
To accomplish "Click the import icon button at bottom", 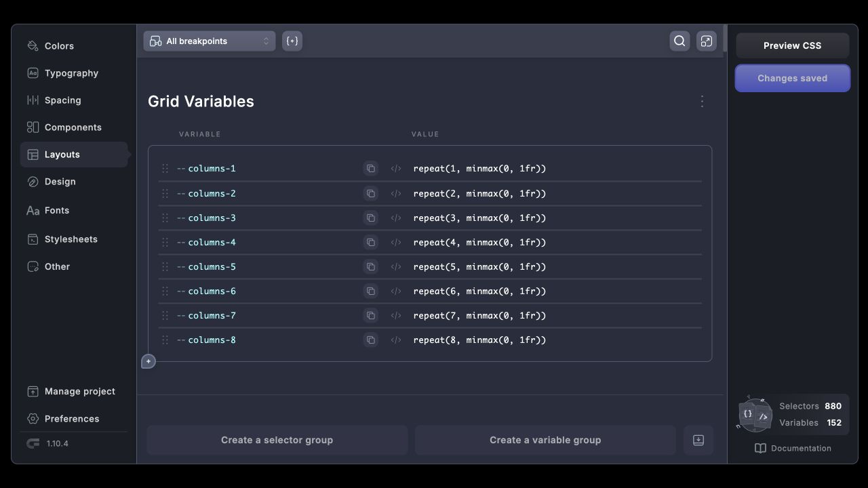I will pos(698,441).
